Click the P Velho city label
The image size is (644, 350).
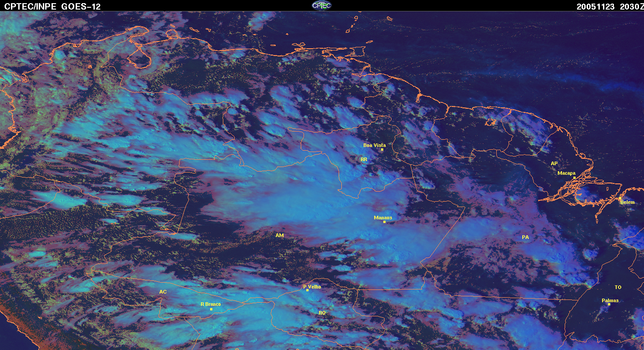tap(312, 287)
